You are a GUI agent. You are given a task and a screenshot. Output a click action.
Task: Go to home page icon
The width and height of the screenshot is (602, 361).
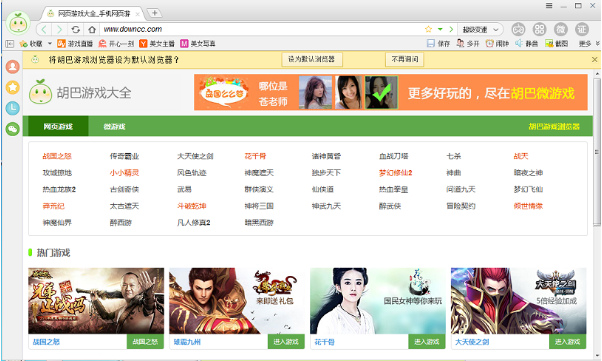(92, 29)
